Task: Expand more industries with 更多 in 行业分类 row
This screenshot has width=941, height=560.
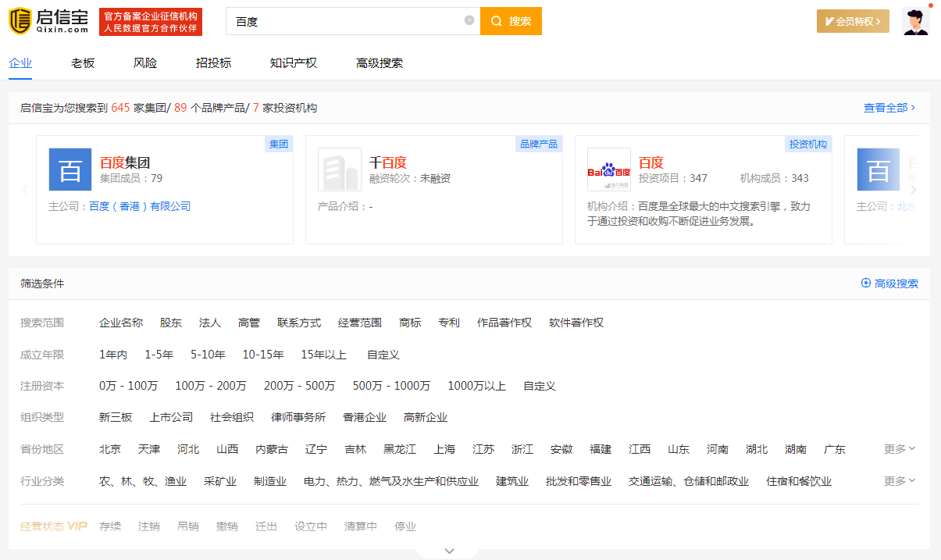Action: click(x=900, y=481)
